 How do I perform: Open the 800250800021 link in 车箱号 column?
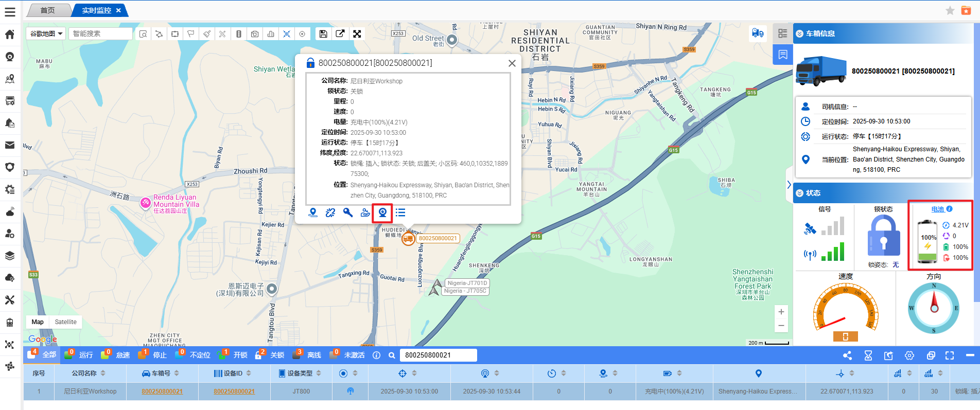[162, 391]
